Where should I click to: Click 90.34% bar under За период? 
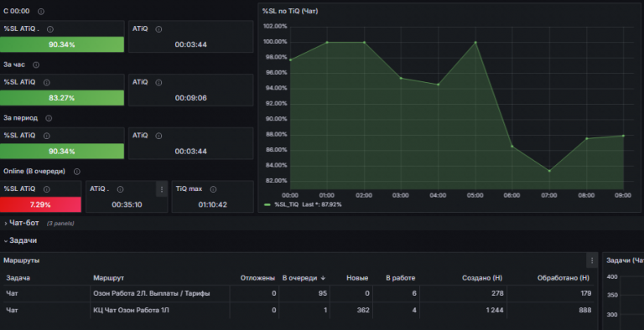coord(61,151)
